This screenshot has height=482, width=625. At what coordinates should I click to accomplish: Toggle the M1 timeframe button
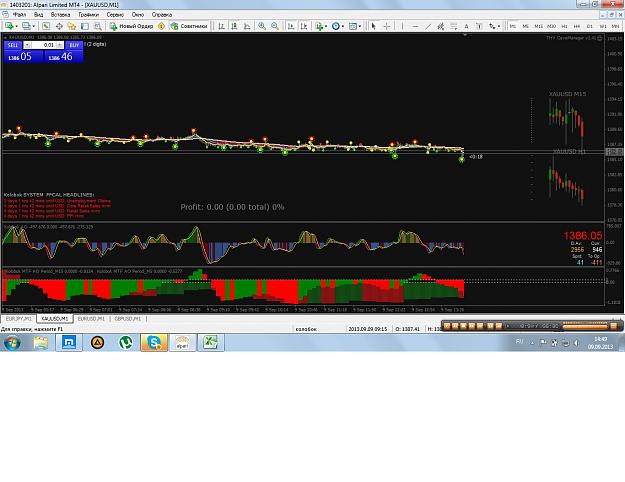click(513, 26)
